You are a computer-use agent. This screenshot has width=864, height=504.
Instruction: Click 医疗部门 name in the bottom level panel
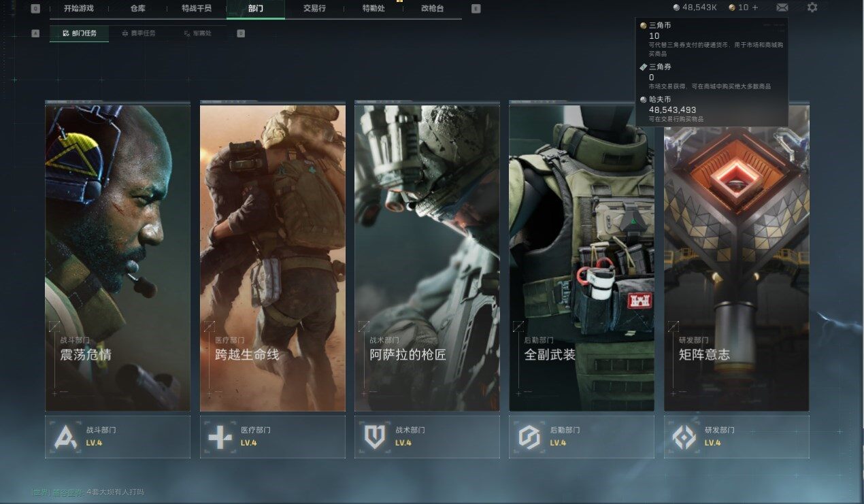click(x=256, y=430)
